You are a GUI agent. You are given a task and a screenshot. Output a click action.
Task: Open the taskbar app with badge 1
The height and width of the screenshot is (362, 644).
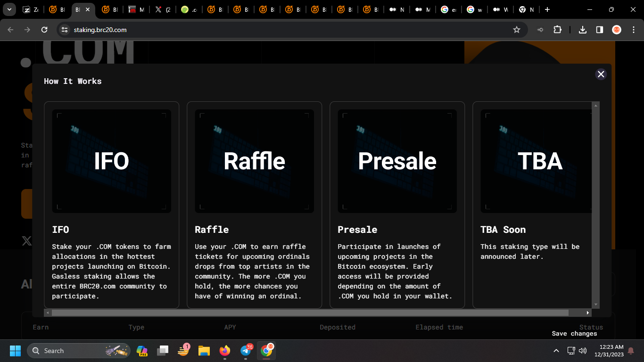click(x=183, y=351)
